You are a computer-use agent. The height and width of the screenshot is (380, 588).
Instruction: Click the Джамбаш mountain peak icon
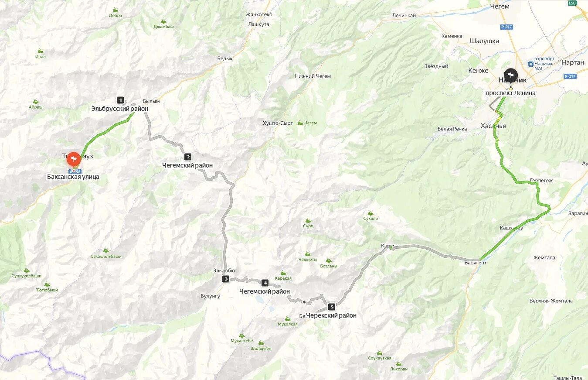(x=163, y=21)
